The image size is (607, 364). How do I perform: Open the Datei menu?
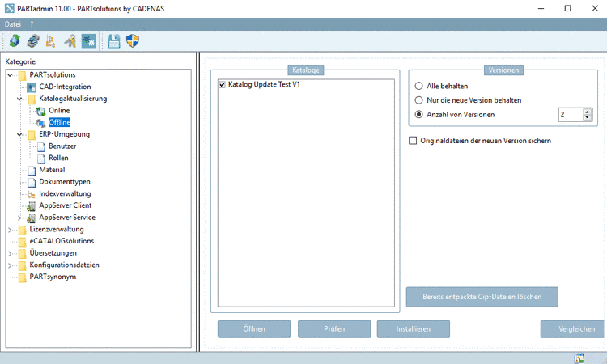[13, 24]
